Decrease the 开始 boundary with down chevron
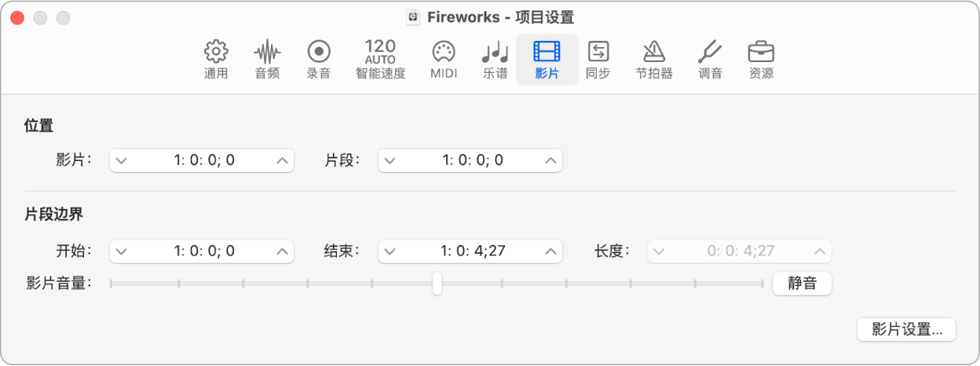 click(120, 251)
